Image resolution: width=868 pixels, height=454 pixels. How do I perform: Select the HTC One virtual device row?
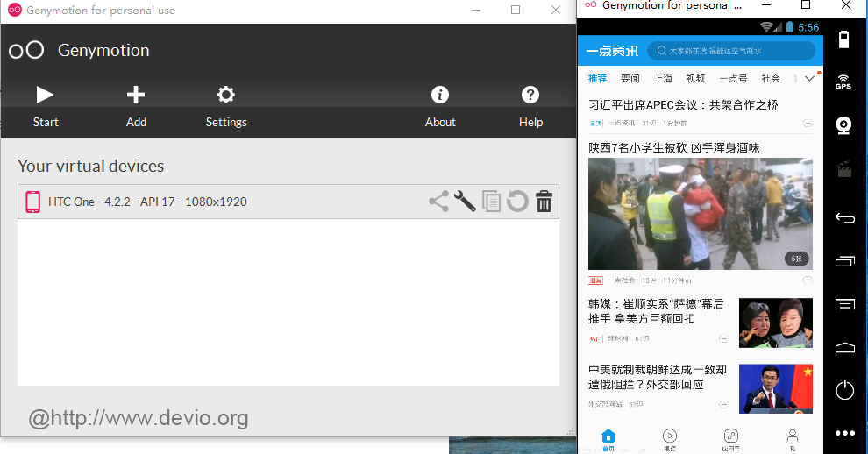pyautogui.click(x=288, y=202)
